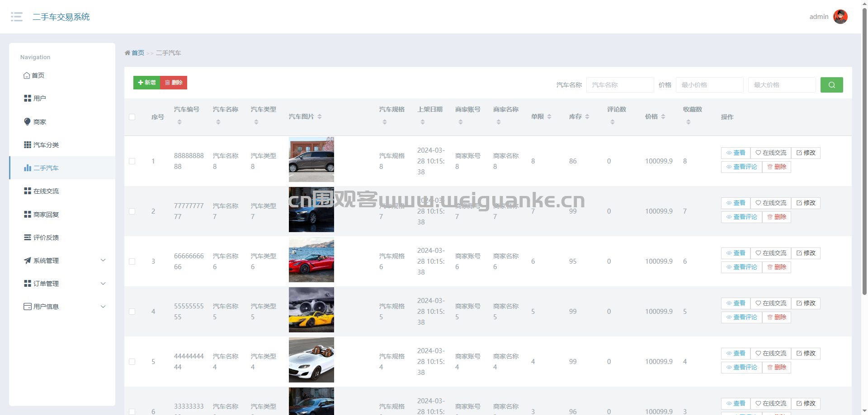
Task: Click 修改 button for row 3
Action: pos(806,253)
